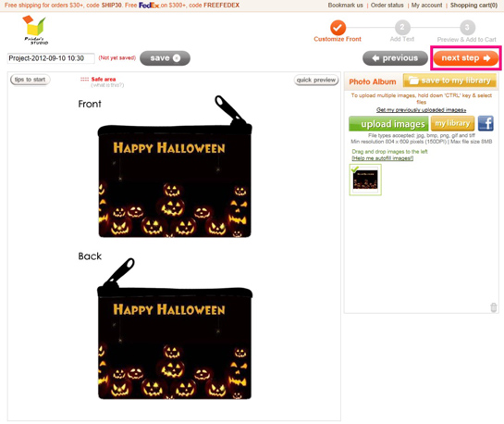This screenshot has width=504, height=424.
Task: Click save to my library folder button
Action: point(449,81)
